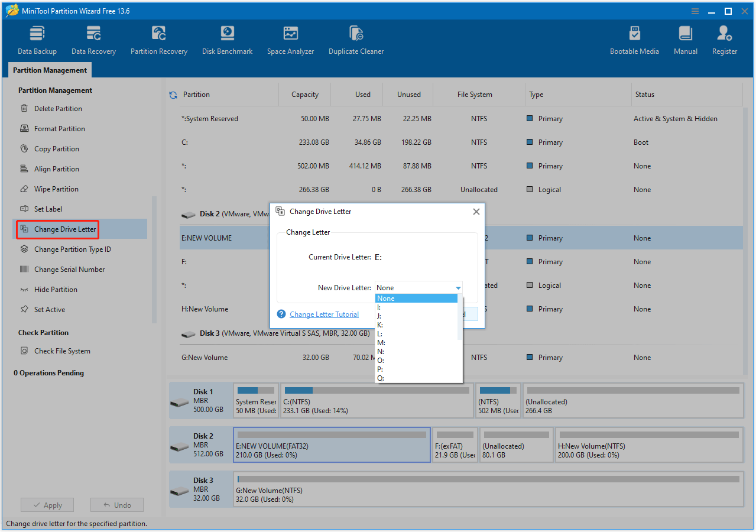The height and width of the screenshot is (532, 756).
Task: Open the Data Backup tool
Action: [37, 40]
